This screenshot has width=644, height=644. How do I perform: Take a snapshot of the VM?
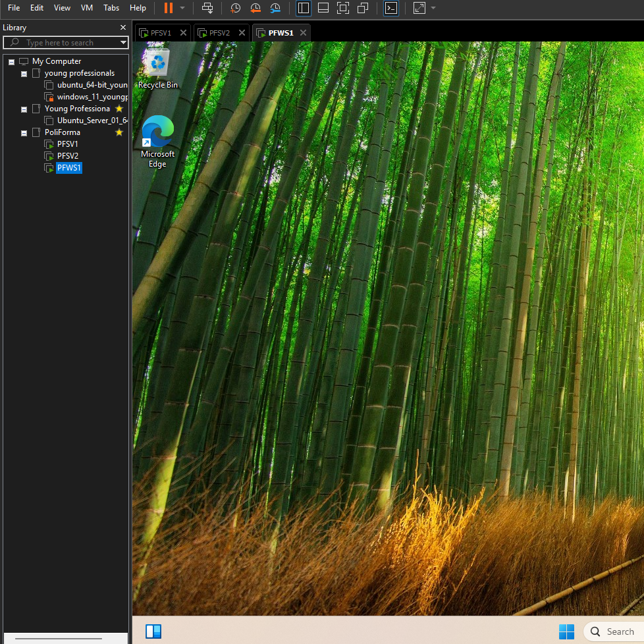235,8
